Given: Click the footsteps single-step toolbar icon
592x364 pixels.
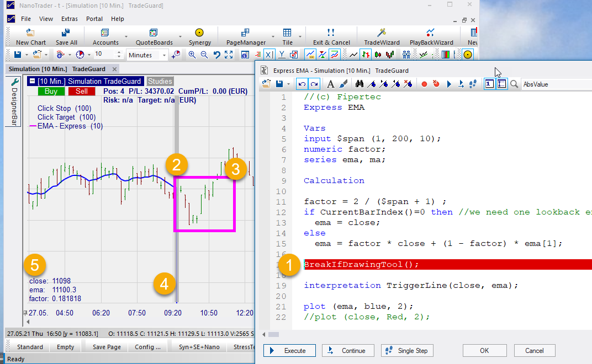Looking at the screenshot, I should [473, 84].
